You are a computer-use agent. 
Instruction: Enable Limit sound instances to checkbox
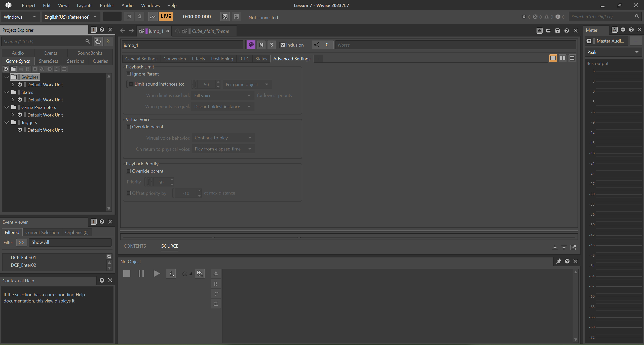point(131,84)
